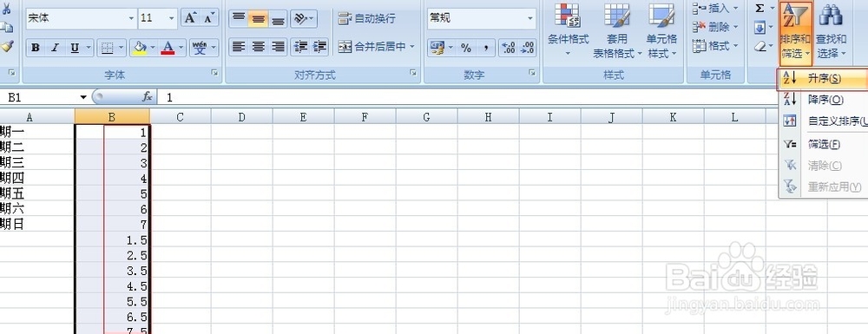Click the AutoSum sigma icon
Screen dimensions: 868x334
(759, 8)
